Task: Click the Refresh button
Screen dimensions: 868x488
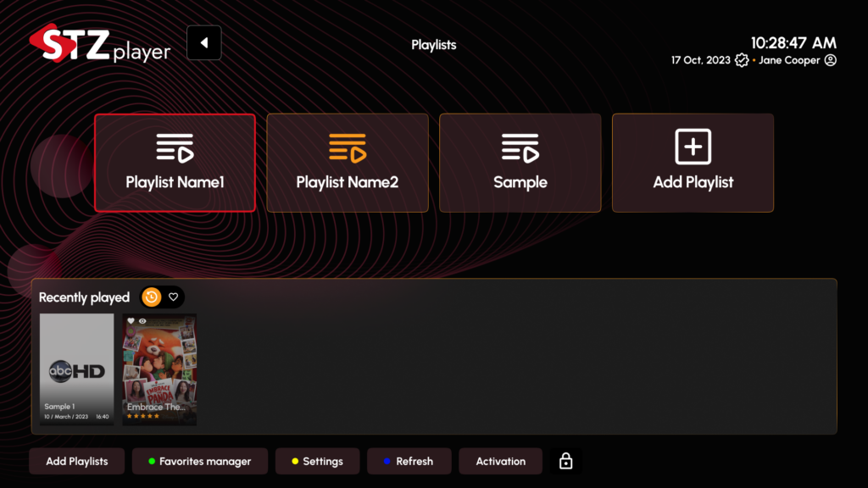Action: [x=409, y=461]
